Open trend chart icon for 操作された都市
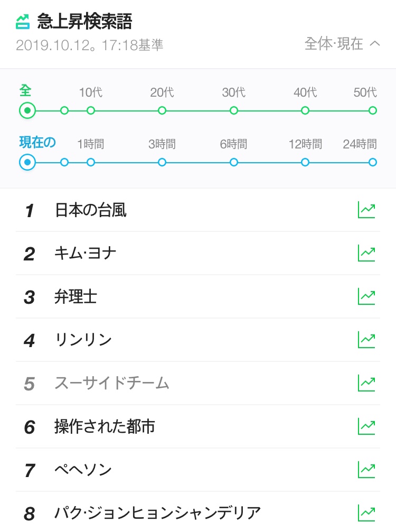 coord(366,426)
